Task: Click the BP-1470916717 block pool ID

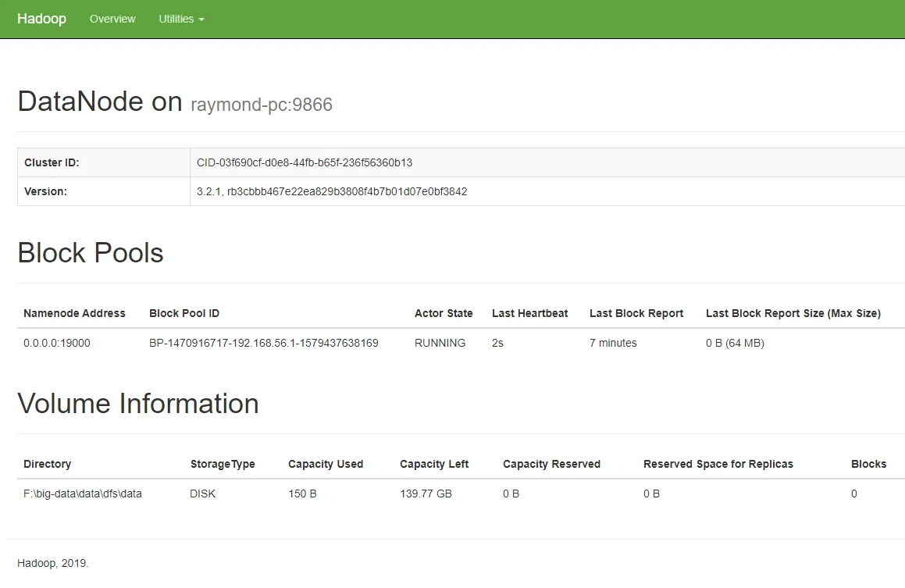Action: pyautogui.click(x=264, y=343)
